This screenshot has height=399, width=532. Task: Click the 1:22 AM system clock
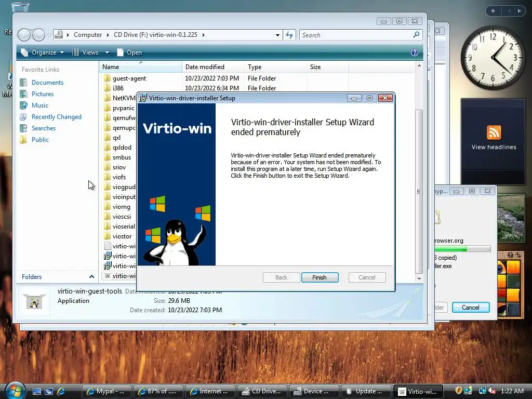pos(512,391)
